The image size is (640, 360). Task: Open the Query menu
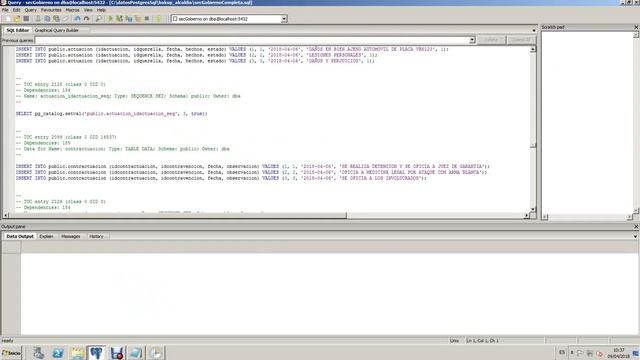(x=31, y=10)
